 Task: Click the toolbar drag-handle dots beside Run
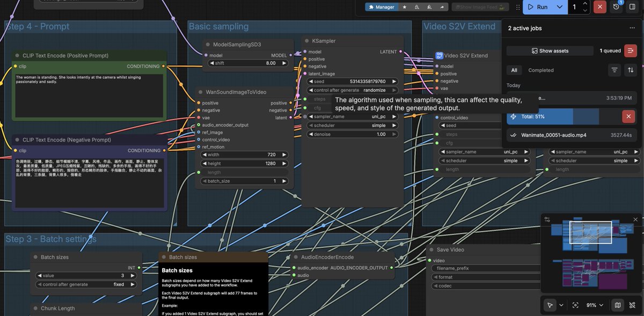point(518,7)
